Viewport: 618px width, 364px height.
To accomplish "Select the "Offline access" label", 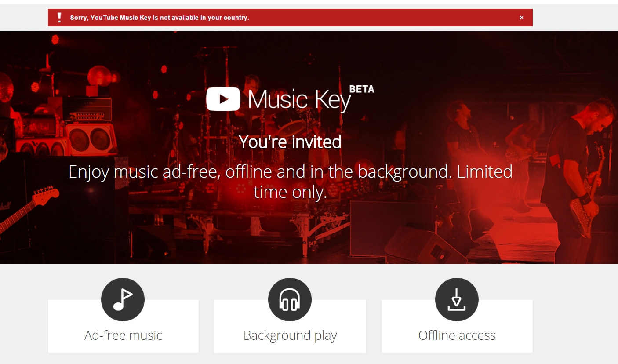I will click(457, 335).
